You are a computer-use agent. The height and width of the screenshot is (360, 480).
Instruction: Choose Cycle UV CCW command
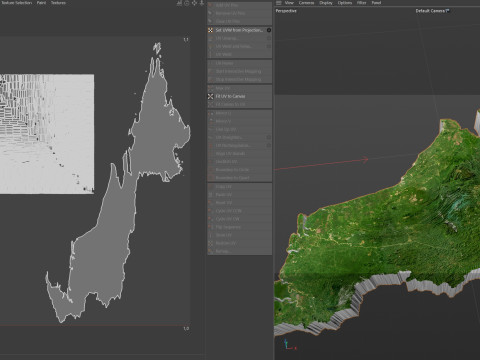tap(239, 211)
